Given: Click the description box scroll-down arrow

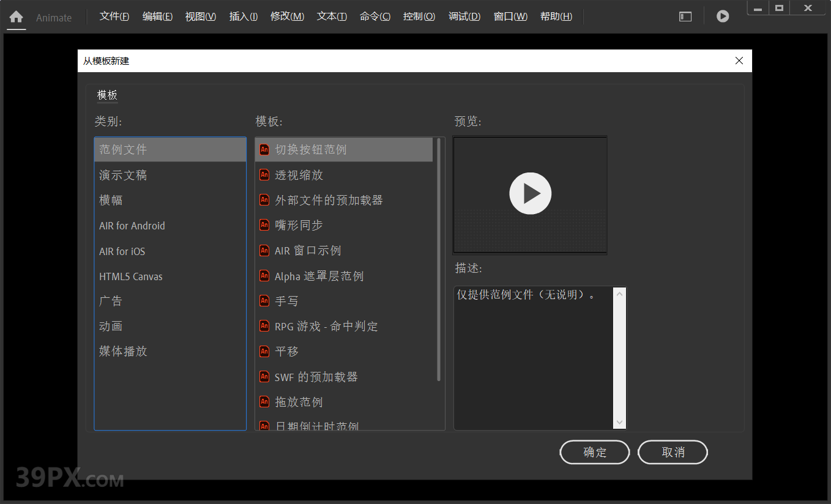Looking at the screenshot, I should pos(619,422).
